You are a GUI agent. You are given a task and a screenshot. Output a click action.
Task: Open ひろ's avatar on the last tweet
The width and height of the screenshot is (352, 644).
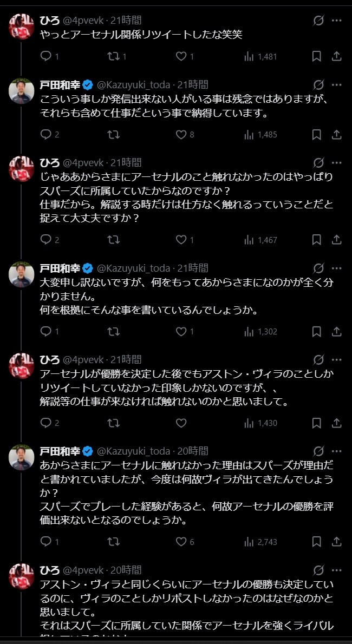pos(21,576)
